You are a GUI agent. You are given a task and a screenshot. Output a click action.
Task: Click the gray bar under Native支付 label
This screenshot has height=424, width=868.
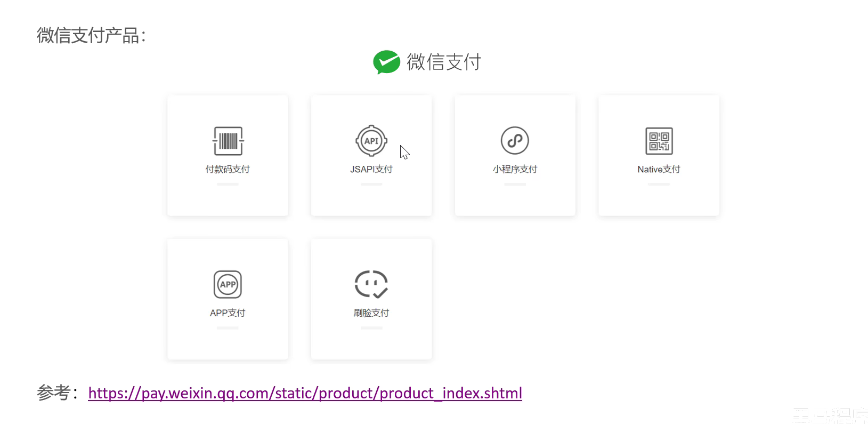pyautogui.click(x=659, y=184)
